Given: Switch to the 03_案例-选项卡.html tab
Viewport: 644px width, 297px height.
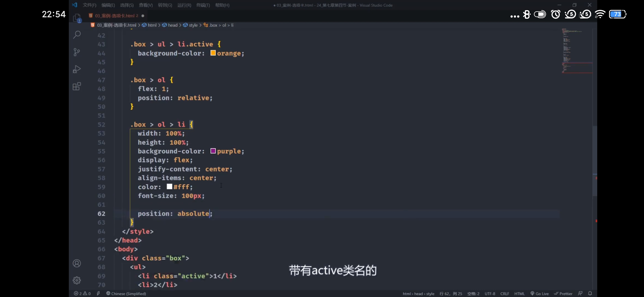Looking at the screenshot, I should (x=116, y=16).
